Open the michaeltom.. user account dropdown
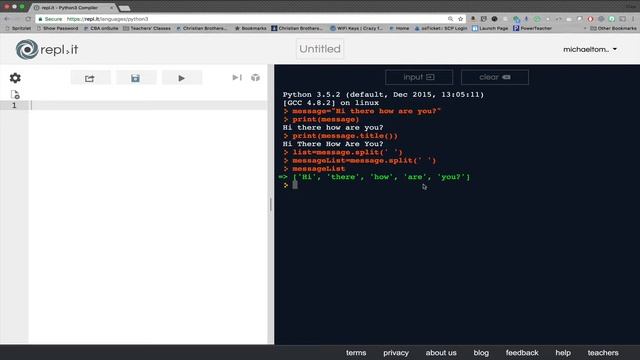This screenshot has width=640, height=360. [590, 49]
